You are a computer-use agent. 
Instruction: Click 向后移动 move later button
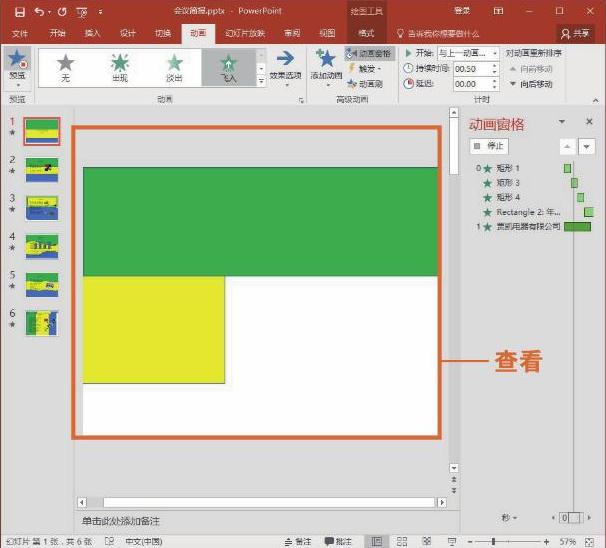click(x=531, y=84)
